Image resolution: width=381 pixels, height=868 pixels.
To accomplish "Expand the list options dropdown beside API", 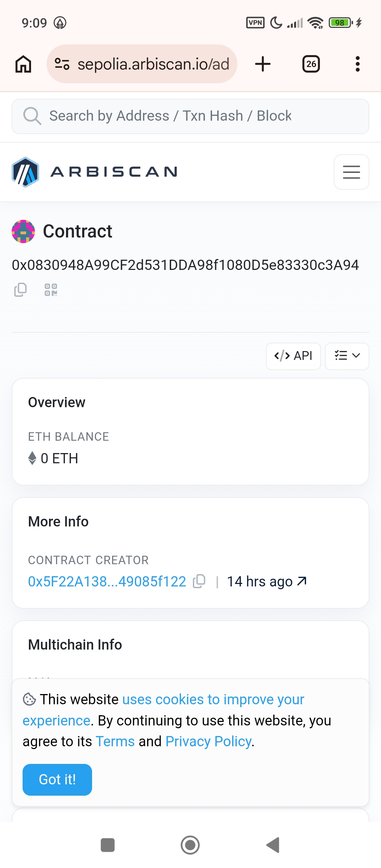I will (347, 356).
